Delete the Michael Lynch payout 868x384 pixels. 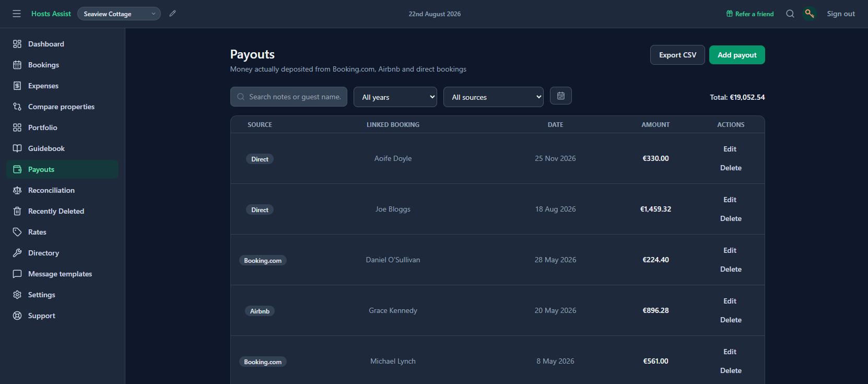731,370
